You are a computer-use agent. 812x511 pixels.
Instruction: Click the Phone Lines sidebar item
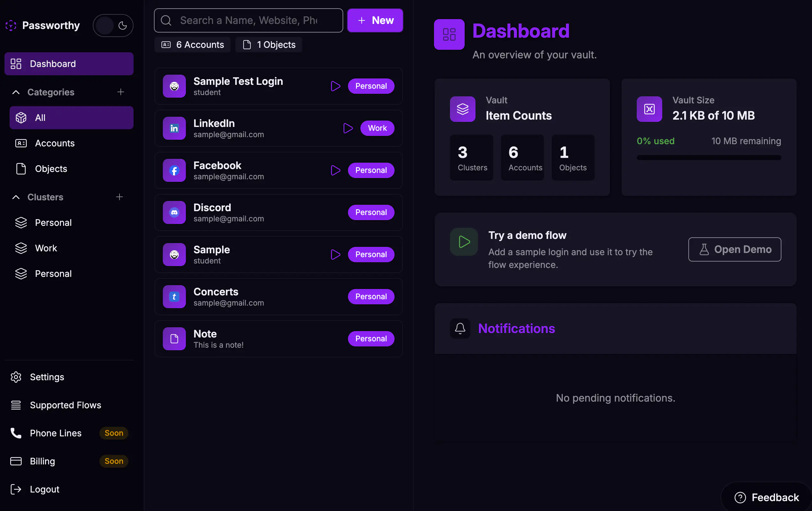point(69,433)
